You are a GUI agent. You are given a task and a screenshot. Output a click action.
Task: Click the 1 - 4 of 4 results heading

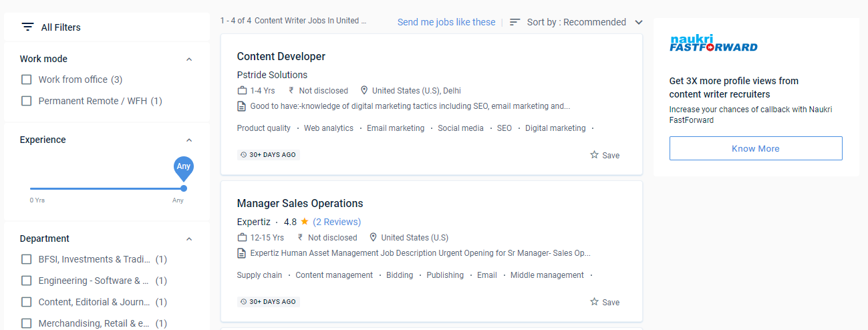point(293,21)
